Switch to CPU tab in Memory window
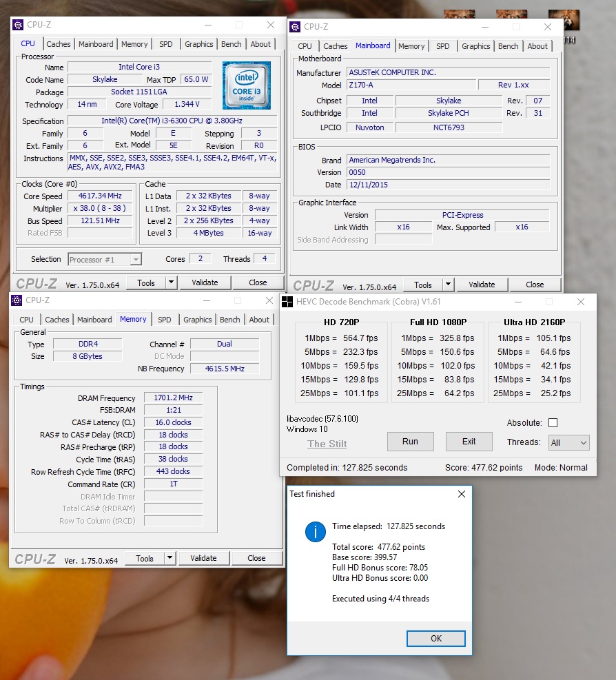This screenshot has width=616, height=680. (x=26, y=320)
